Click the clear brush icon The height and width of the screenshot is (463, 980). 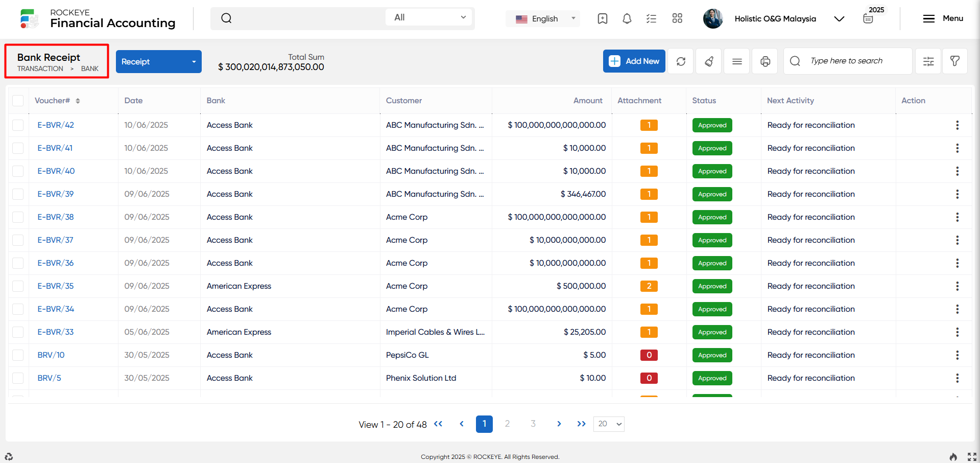click(x=709, y=61)
